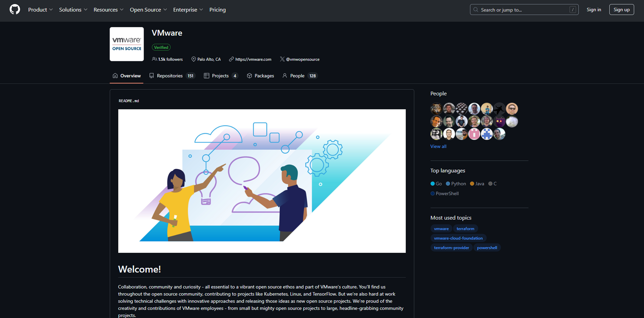The width and height of the screenshot is (644, 318).
Task: Click the link chain icon beside vmware.com
Action: coord(231,59)
